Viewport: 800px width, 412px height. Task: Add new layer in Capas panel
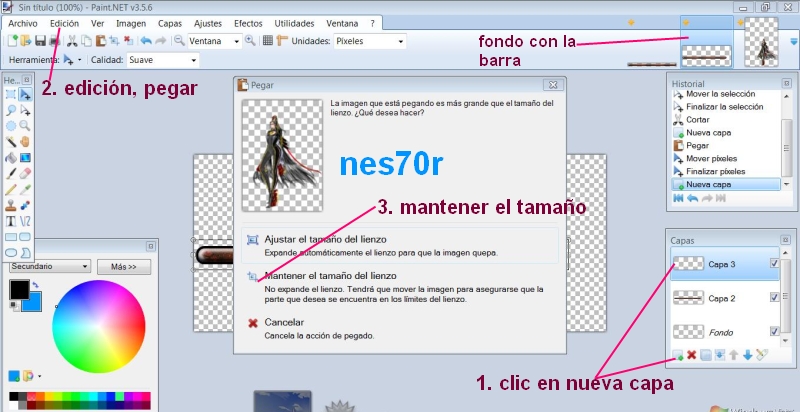[x=678, y=355]
